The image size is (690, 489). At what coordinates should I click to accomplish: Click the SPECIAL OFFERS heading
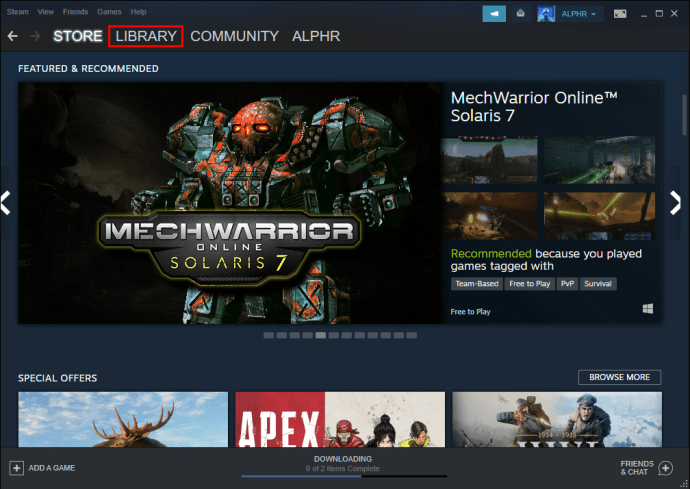58,378
